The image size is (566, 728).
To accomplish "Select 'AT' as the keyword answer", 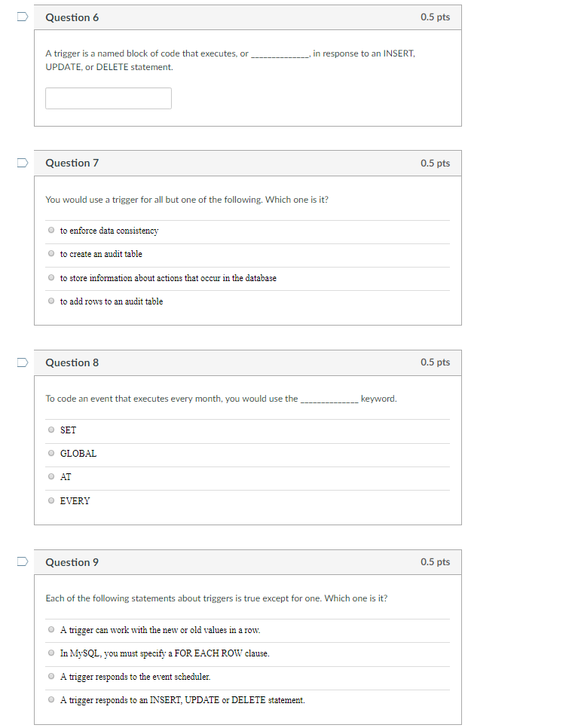I will 50,476.
